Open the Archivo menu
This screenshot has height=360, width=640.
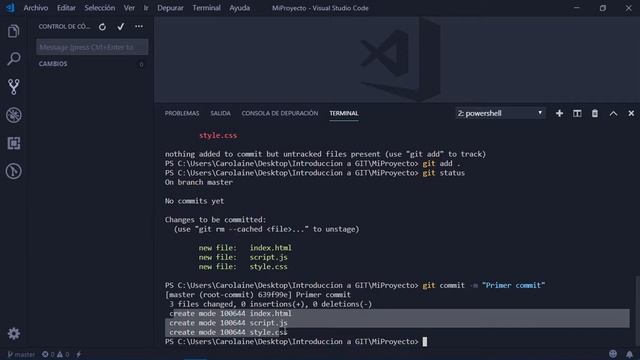36,8
